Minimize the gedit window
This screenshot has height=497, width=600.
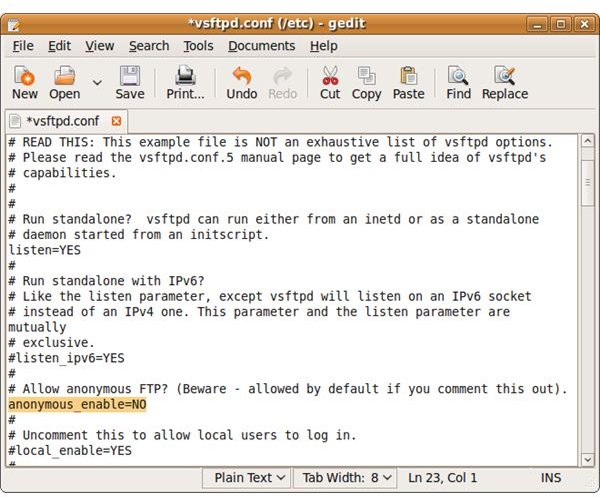click(x=537, y=24)
